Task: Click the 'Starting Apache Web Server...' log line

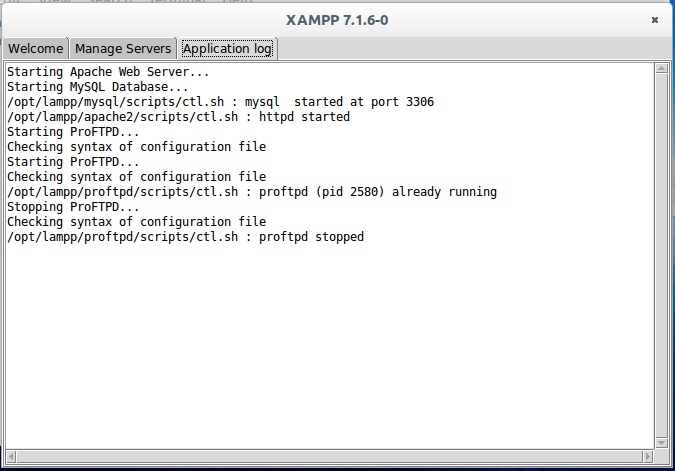Action: [108, 72]
